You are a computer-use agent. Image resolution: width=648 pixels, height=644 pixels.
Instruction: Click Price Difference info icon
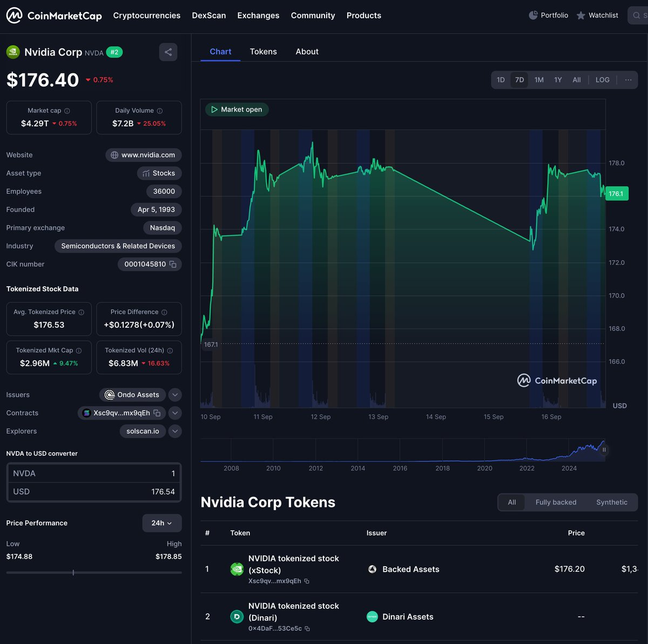[164, 312]
